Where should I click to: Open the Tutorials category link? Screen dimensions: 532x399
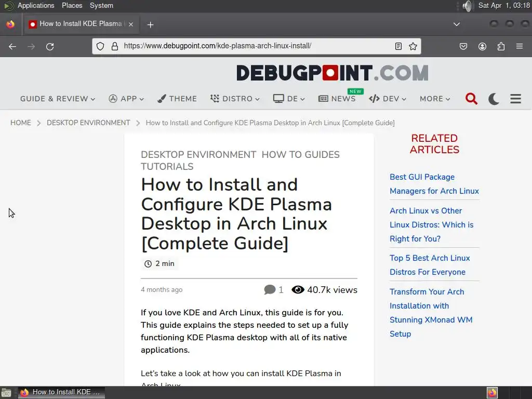tap(167, 167)
